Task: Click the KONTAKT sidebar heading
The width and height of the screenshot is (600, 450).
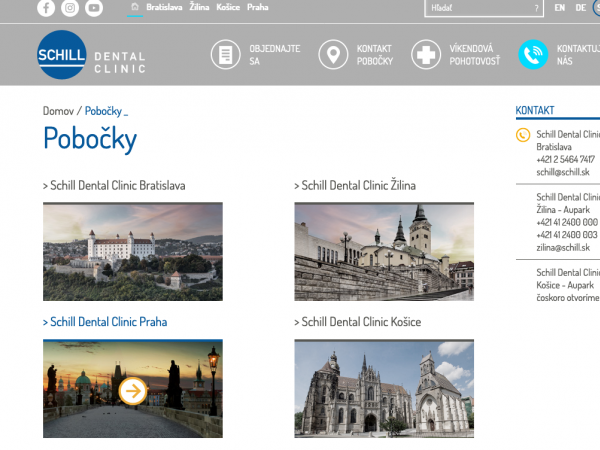Action: click(535, 110)
